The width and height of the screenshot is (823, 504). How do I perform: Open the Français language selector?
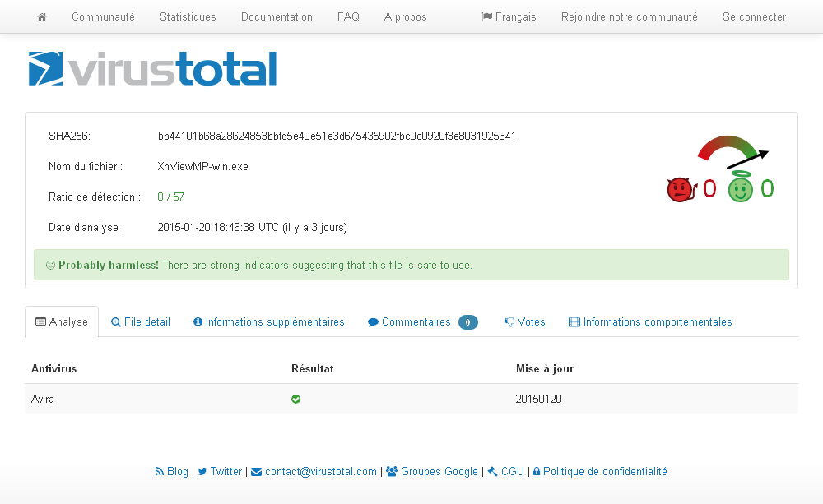pos(509,16)
